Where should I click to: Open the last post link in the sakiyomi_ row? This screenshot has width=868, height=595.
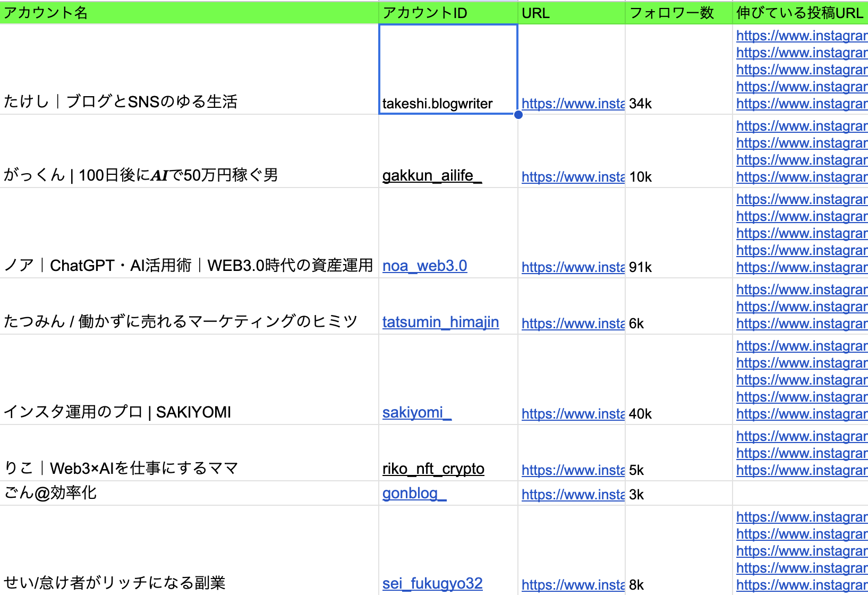[x=802, y=414]
